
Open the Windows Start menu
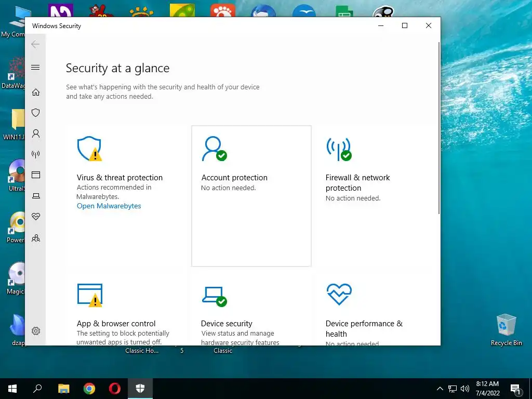(x=12, y=389)
